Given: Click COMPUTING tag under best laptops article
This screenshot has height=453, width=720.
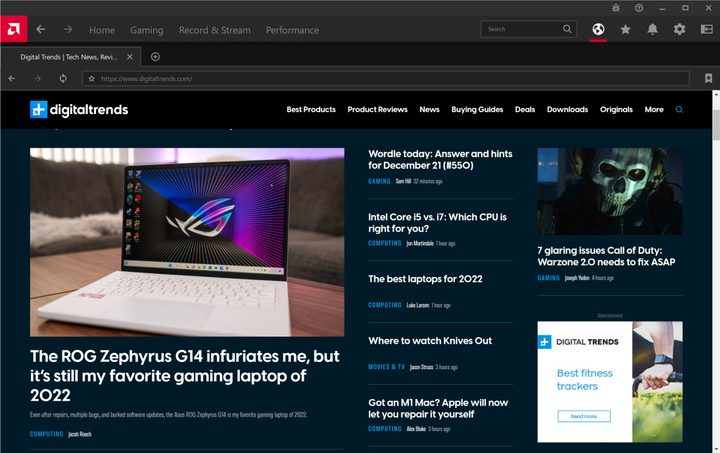Looking at the screenshot, I should click(x=384, y=305).
